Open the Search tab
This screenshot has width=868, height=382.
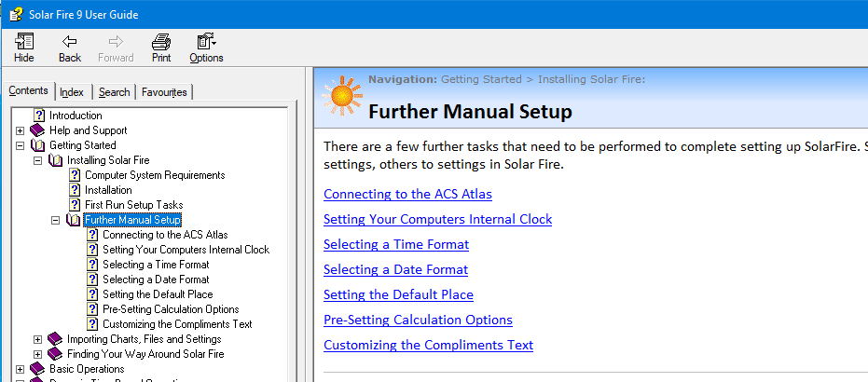point(114,92)
